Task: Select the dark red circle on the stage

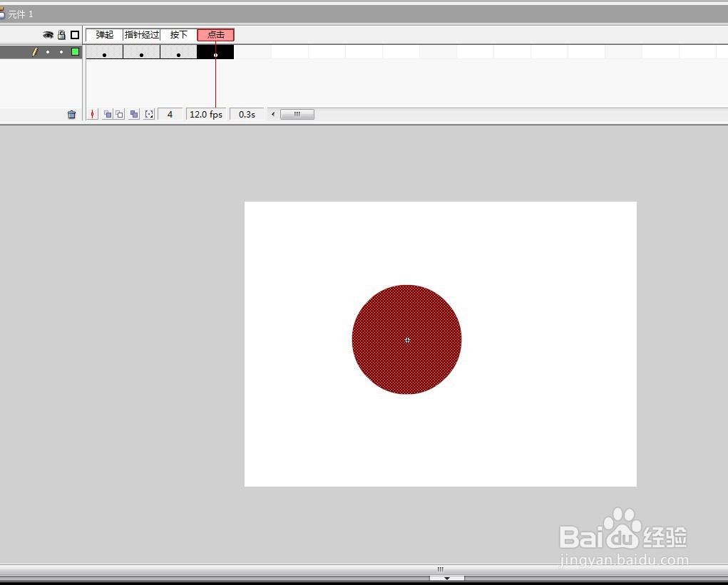Action: 406,340
